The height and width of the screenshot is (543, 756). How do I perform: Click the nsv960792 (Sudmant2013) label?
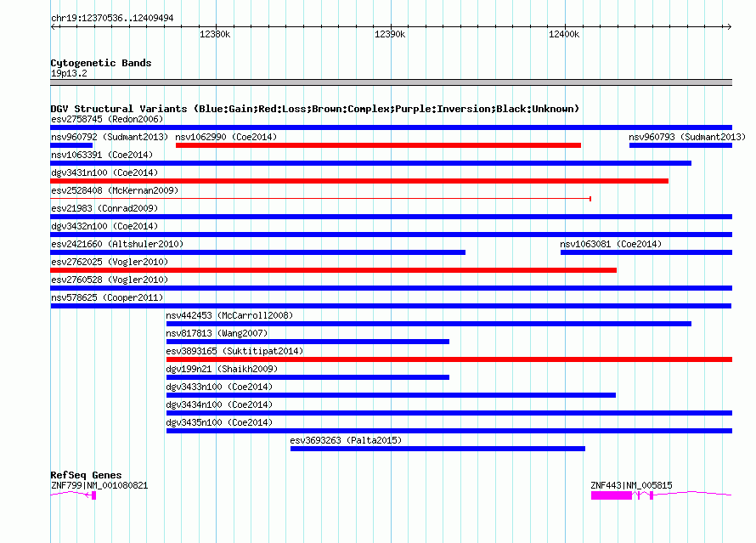click(110, 137)
